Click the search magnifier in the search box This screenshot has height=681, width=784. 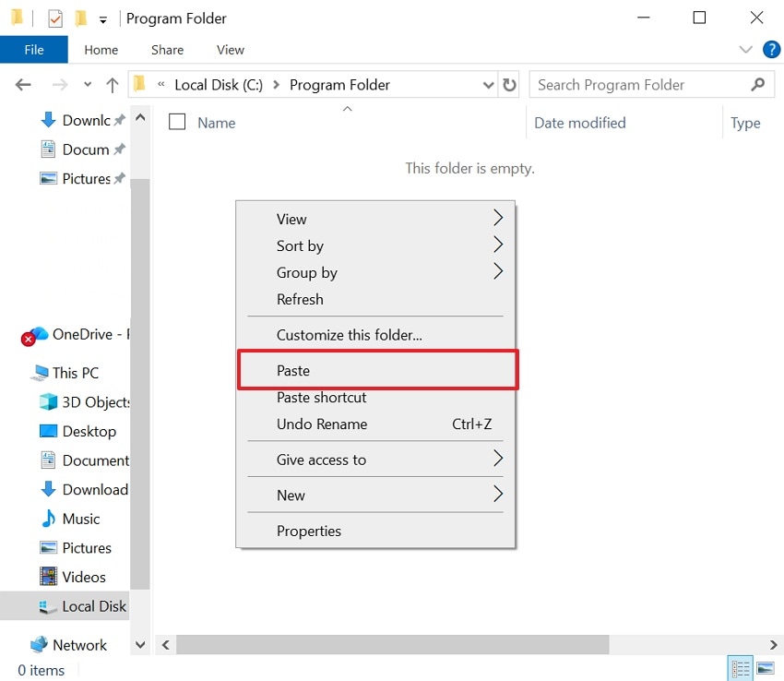[758, 84]
